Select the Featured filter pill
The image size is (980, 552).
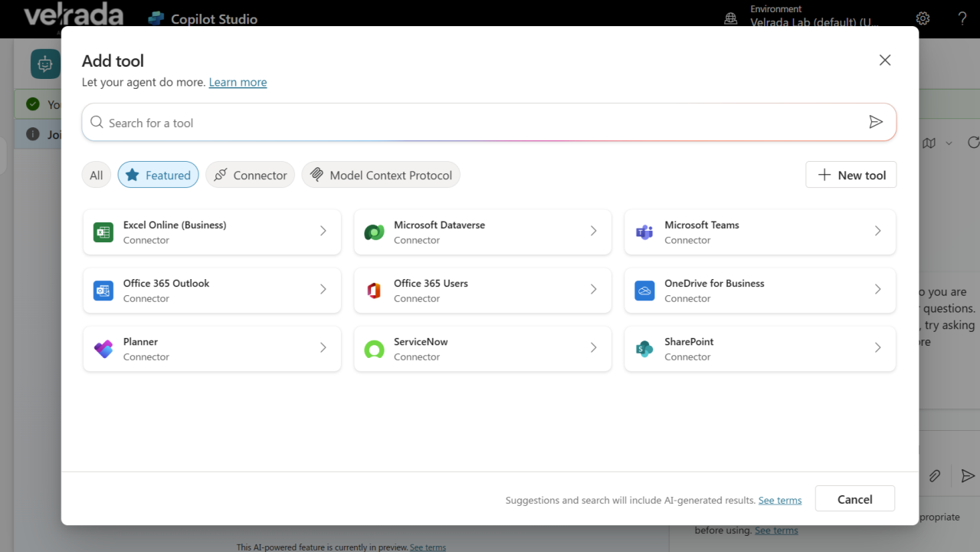click(158, 174)
